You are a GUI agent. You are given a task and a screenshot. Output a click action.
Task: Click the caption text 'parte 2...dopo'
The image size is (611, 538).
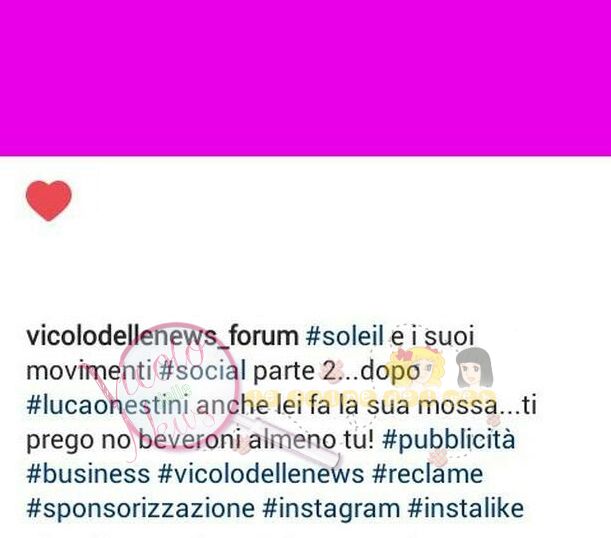click(x=337, y=371)
